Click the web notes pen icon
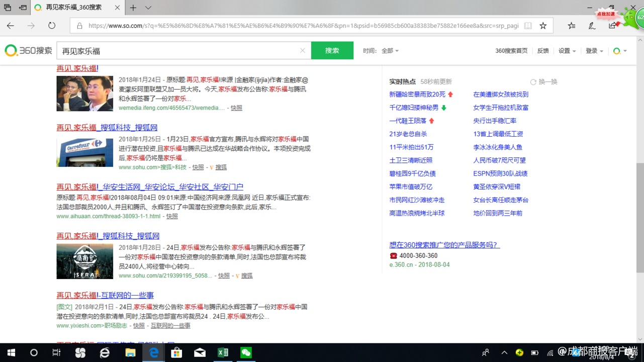The image size is (644, 362). (592, 26)
